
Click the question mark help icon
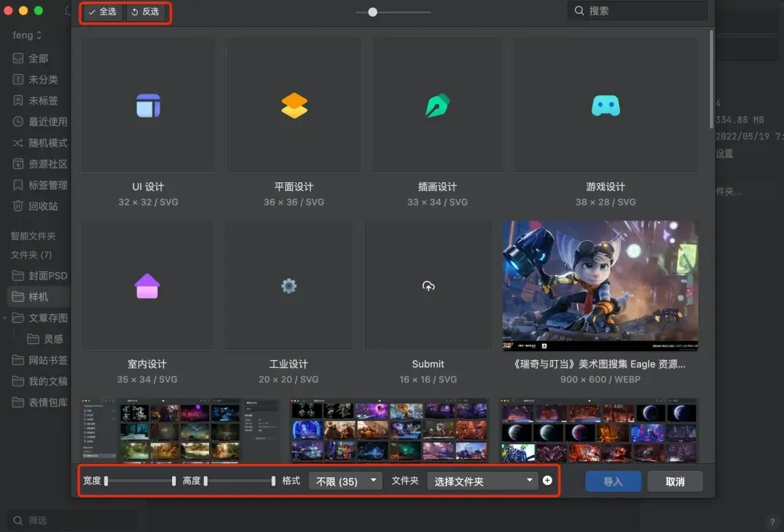(772, 522)
